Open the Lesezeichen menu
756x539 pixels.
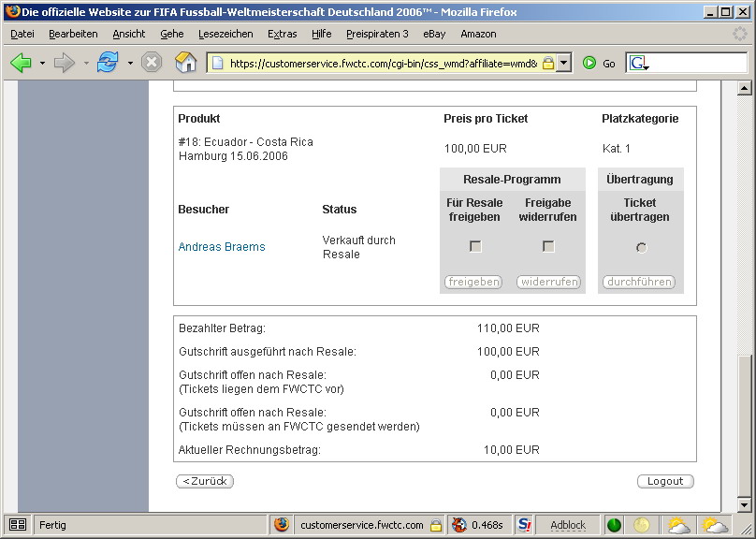tap(225, 34)
